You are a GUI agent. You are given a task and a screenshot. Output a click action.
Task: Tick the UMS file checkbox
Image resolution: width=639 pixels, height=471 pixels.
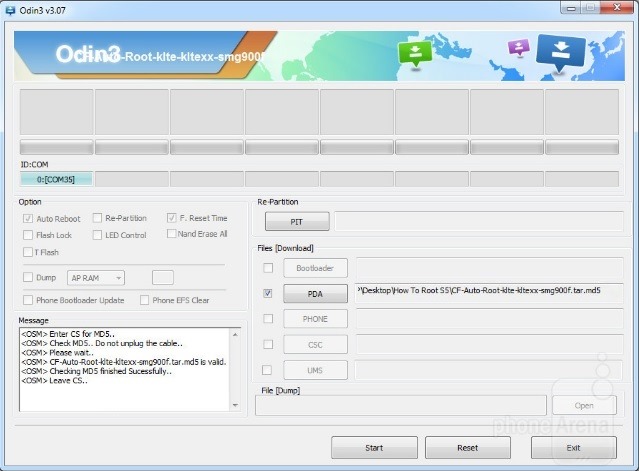coord(267,370)
